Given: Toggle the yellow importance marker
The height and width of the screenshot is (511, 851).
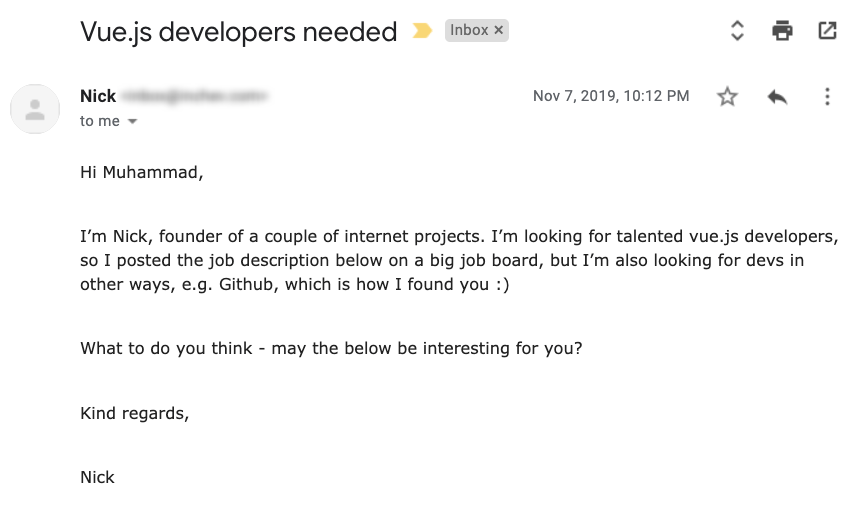Looking at the screenshot, I should click(422, 30).
